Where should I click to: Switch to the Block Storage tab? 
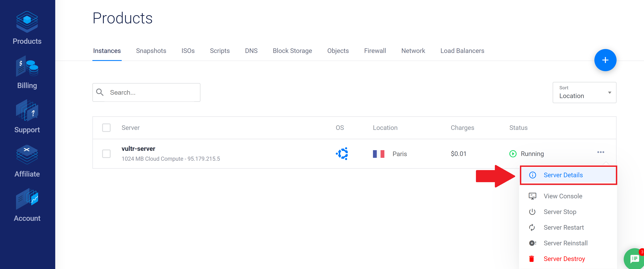292,51
